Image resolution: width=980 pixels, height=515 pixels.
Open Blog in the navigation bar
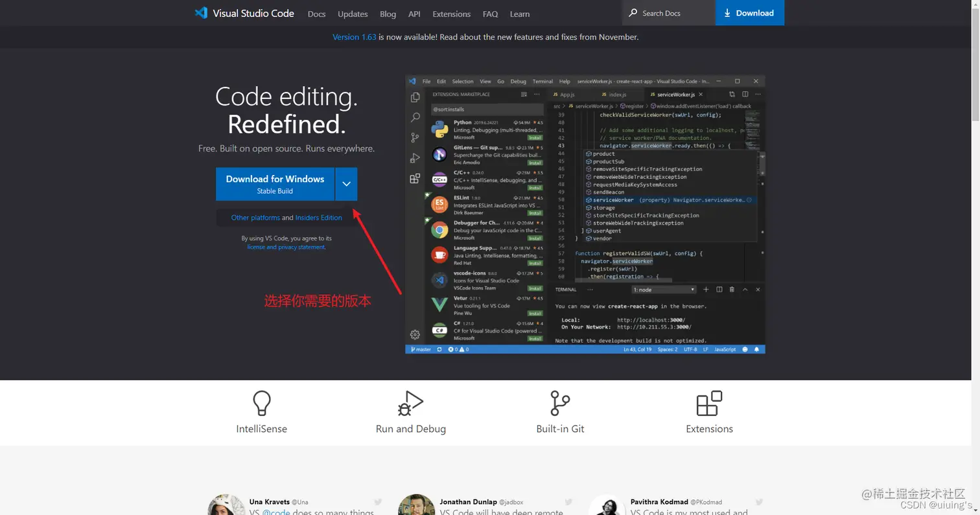click(388, 14)
